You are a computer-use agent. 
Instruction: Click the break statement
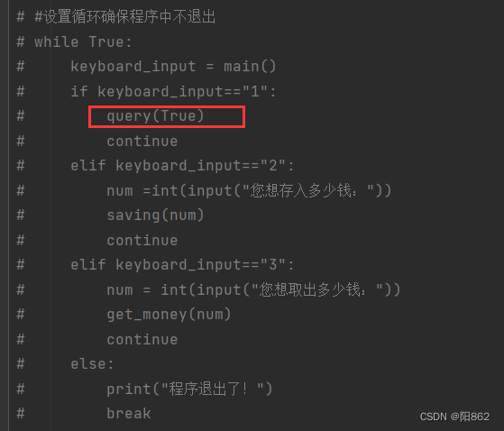click(129, 414)
